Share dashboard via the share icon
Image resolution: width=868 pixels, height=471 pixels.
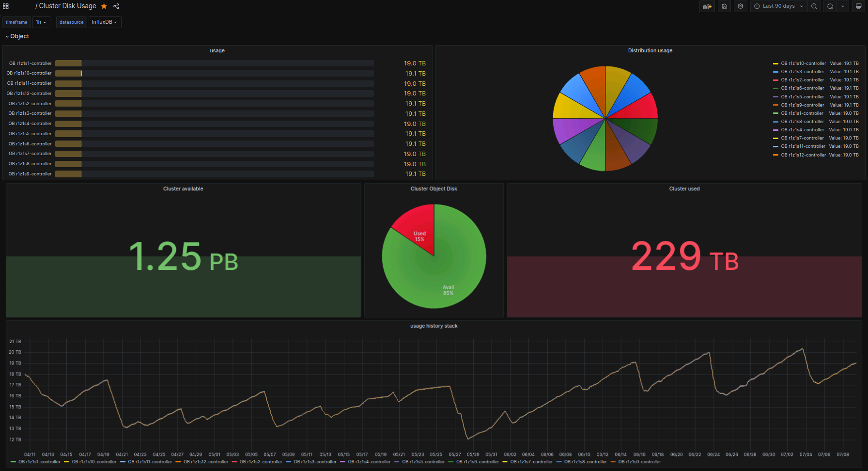[x=116, y=6]
